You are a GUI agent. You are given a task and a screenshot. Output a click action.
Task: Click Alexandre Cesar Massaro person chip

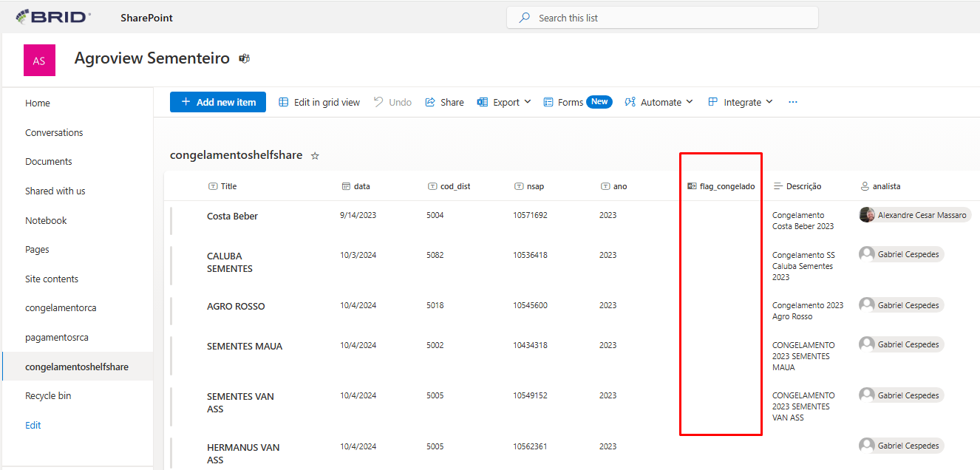point(915,215)
